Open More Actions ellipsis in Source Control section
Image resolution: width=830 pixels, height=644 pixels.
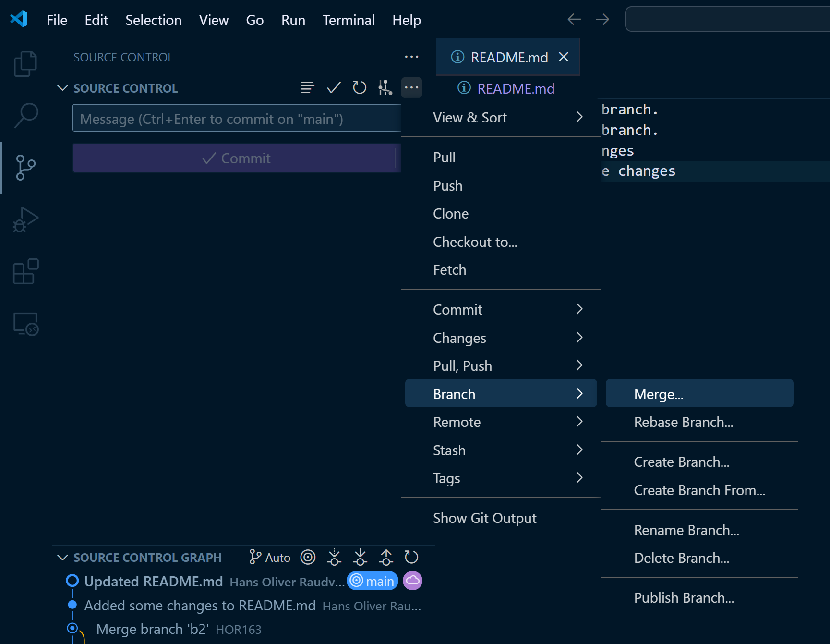pos(411,87)
